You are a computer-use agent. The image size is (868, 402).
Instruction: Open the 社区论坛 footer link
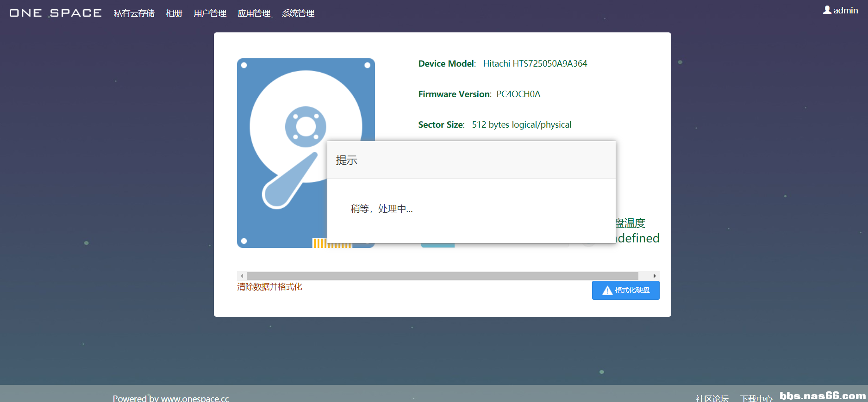tap(712, 398)
